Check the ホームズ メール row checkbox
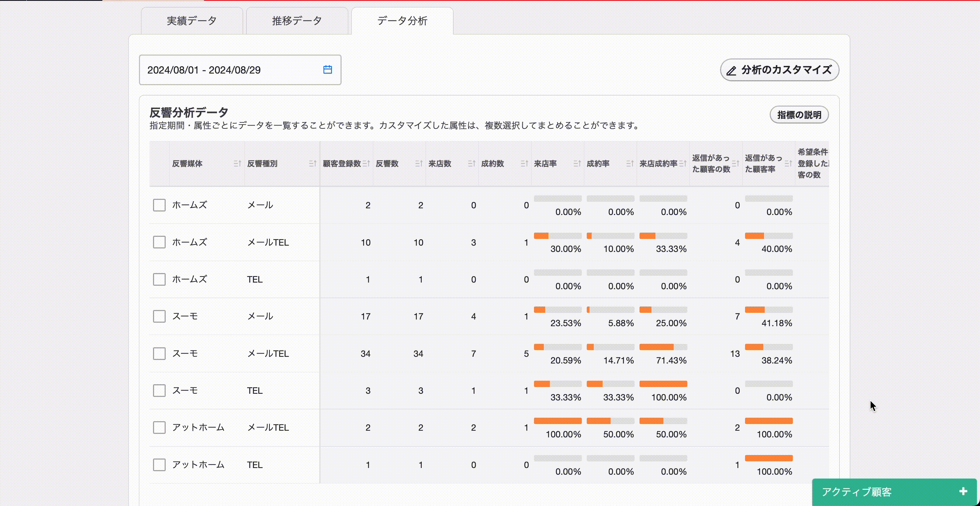The height and width of the screenshot is (506, 980). (x=159, y=205)
